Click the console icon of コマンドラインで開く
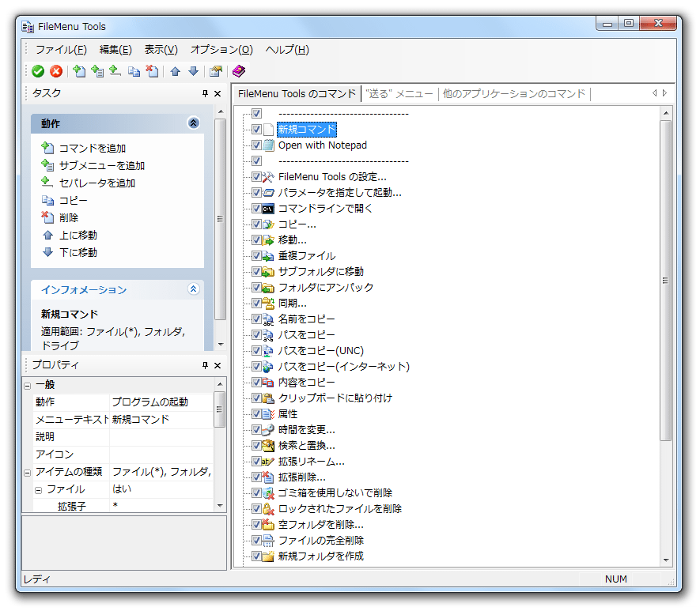The image size is (700, 611). [x=268, y=209]
